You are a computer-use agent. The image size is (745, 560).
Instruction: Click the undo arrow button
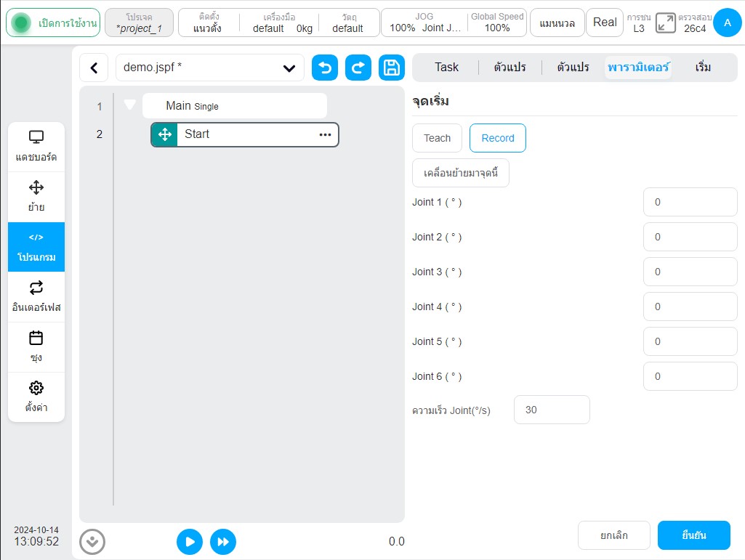[x=325, y=68]
